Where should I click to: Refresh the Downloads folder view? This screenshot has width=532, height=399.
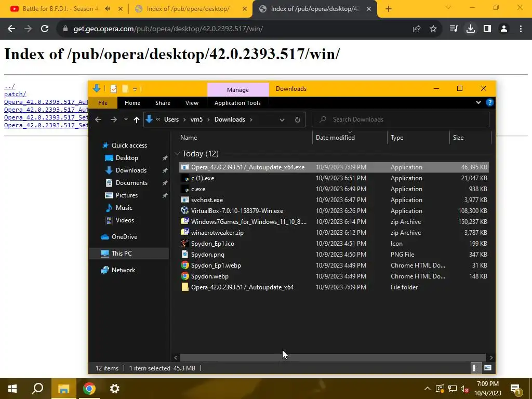coord(298,119)
